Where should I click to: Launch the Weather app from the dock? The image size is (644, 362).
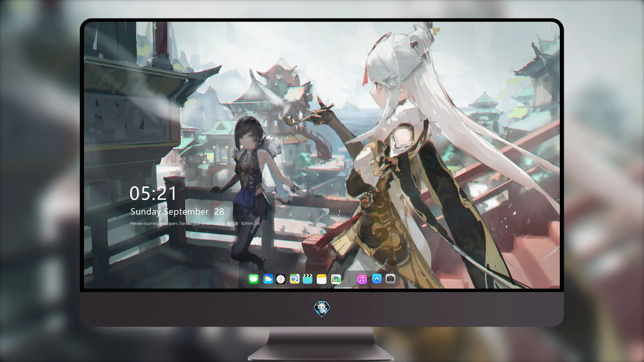tap(268, 279)
